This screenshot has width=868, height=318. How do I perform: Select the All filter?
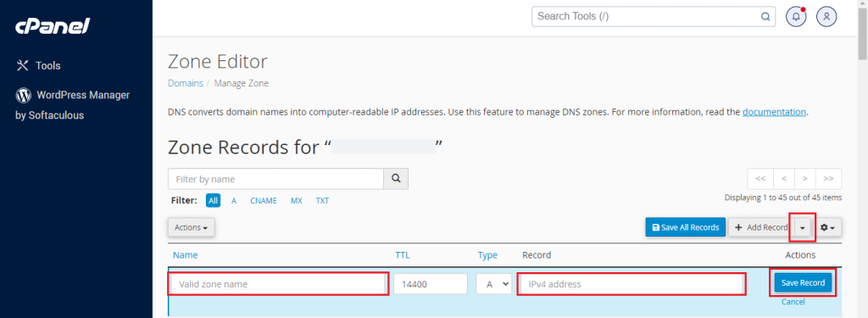click(x=213, y=200)
